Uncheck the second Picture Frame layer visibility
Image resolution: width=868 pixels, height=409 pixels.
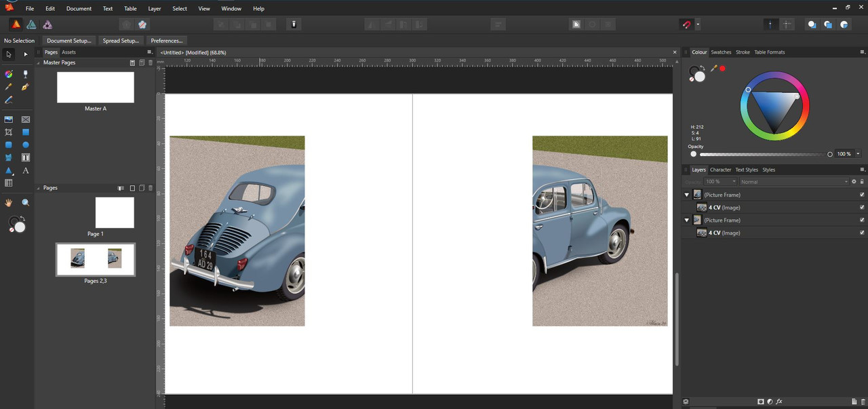(x=862, y=220)
